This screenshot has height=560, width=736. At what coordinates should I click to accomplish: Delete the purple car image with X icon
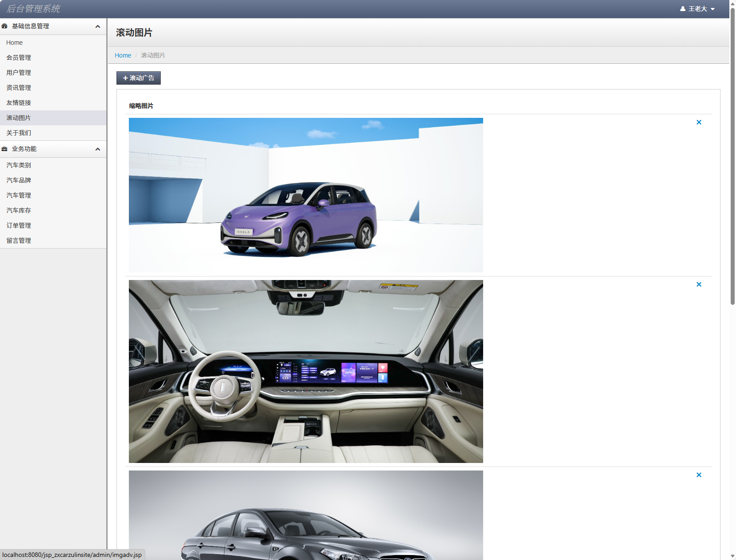point(699,122)
